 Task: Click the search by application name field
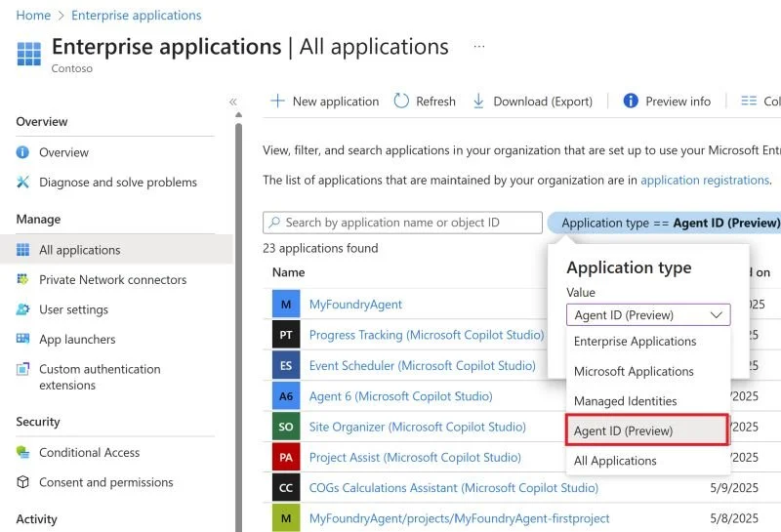click(402, 223)
